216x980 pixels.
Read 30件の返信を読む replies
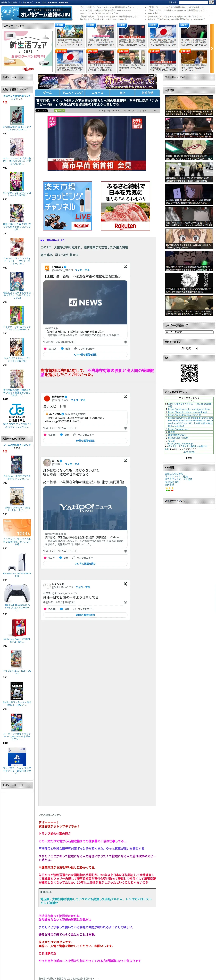pos(85,615)
